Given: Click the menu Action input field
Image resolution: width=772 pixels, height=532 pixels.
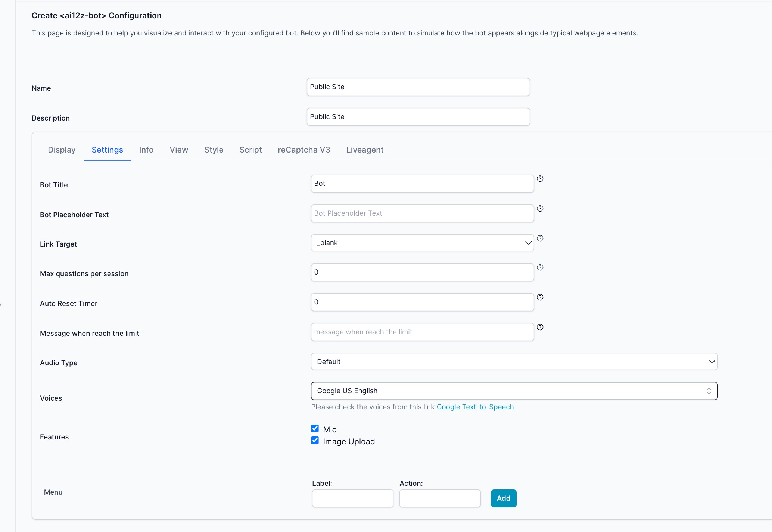Looking at the screenshot, I should (440, 498).
